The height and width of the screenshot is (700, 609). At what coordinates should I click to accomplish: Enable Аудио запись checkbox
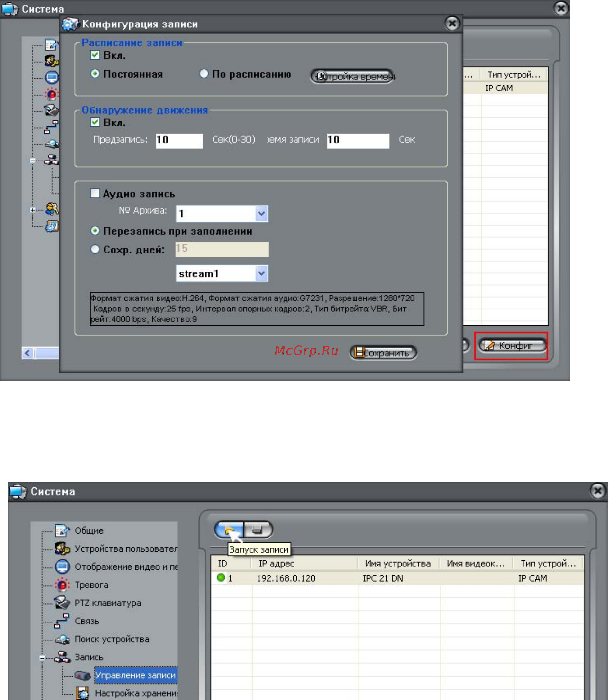tap(95, 193)
